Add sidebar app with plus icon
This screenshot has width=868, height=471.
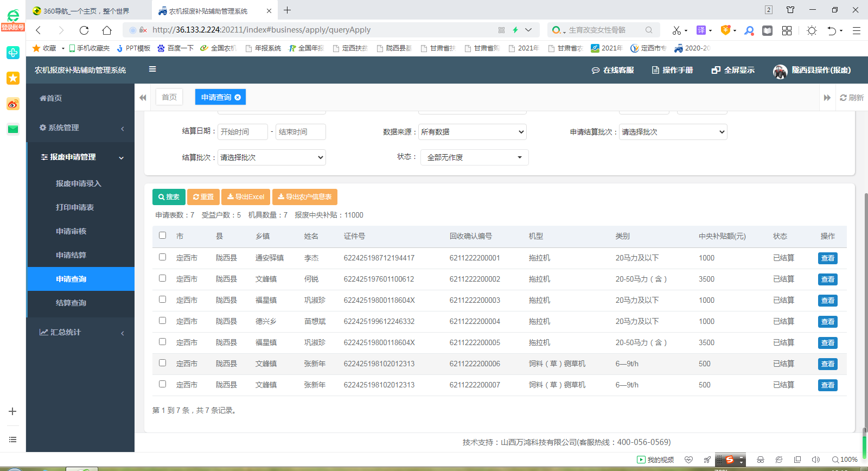point(12,411)
